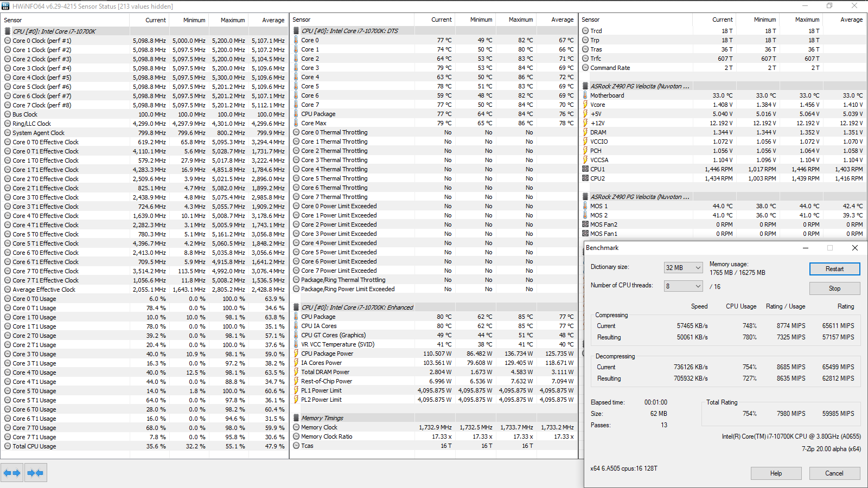The width and height of the screenshot is (868, 488).
Task: Select the Total CPU Usage sensor row
Action: click(x=144, y=446)
